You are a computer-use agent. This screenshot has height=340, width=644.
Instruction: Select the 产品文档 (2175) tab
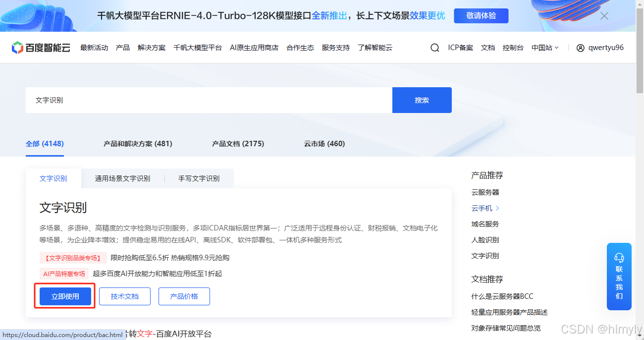(238, 144)
